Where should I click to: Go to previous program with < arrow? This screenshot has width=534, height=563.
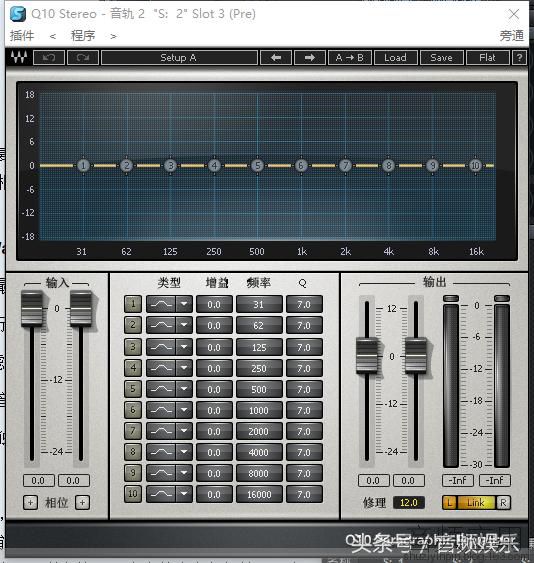click(53, 36)
